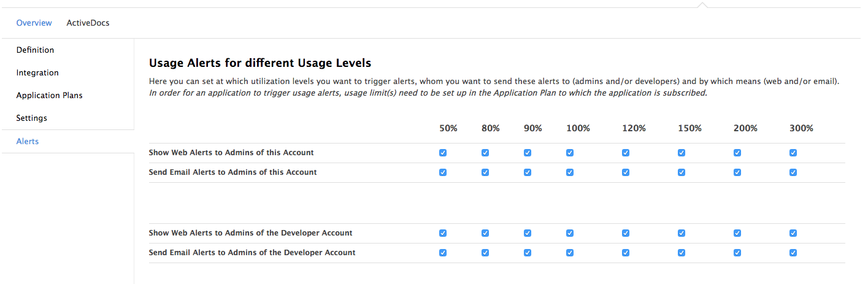
Task: Go to the Integration section
Action: click(37, 73)
